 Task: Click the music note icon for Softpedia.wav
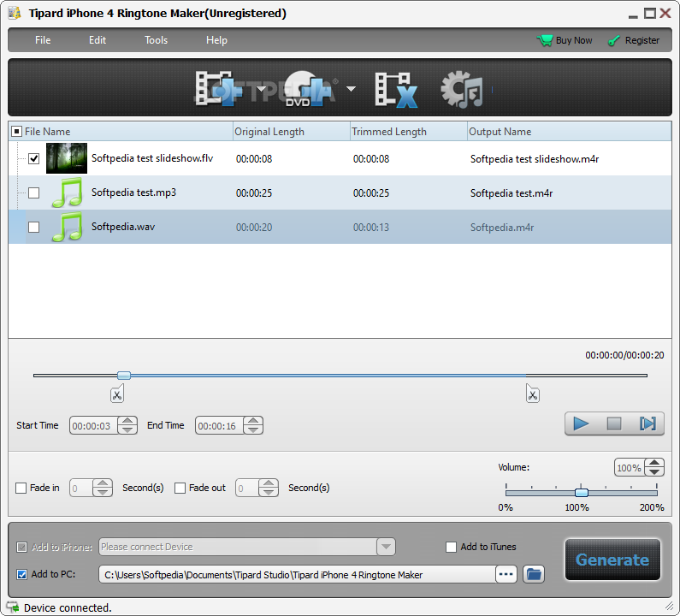pyautogui.click(x=67, y=227)
